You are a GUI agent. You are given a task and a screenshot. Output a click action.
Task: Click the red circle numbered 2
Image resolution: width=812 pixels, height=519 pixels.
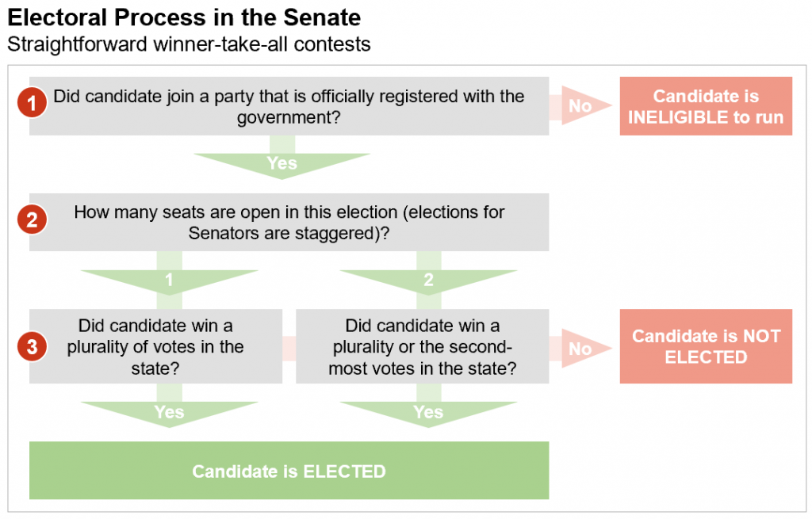(32, 219)
